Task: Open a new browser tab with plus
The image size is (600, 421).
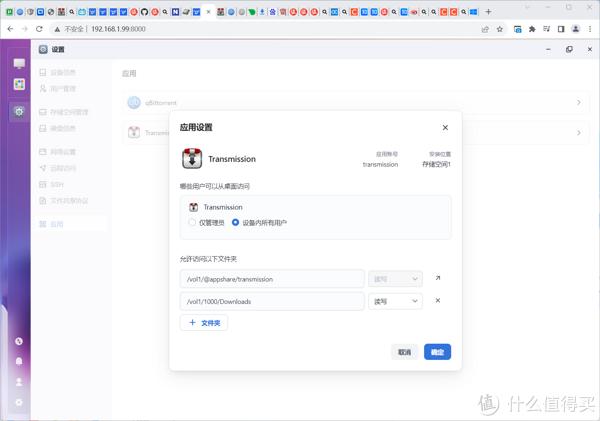Action: [488, 12]
